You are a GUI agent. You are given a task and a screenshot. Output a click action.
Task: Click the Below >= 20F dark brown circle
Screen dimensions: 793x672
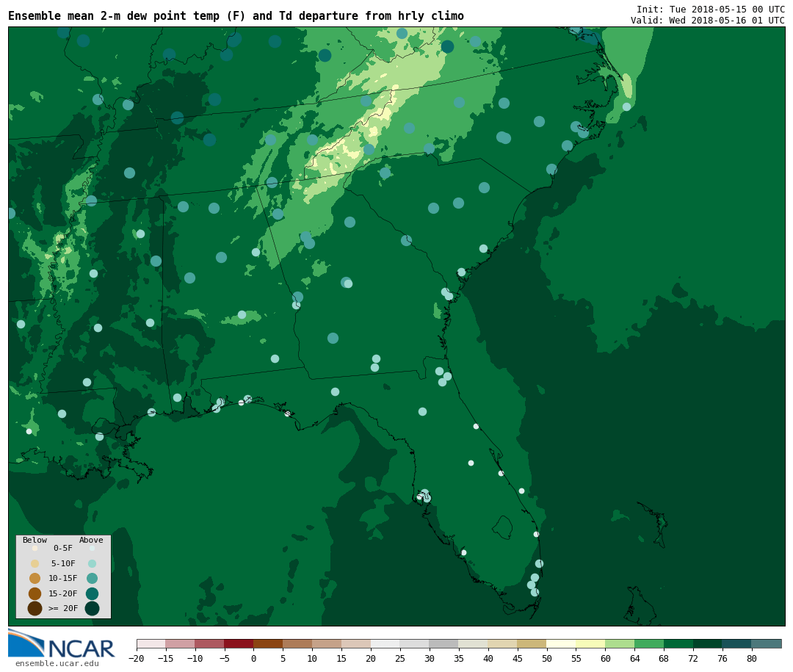(35, 608)
